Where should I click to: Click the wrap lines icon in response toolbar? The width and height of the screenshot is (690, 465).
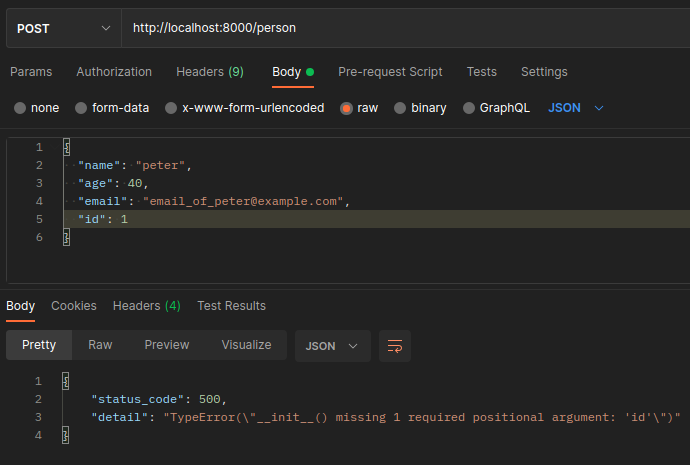point(395,346)
